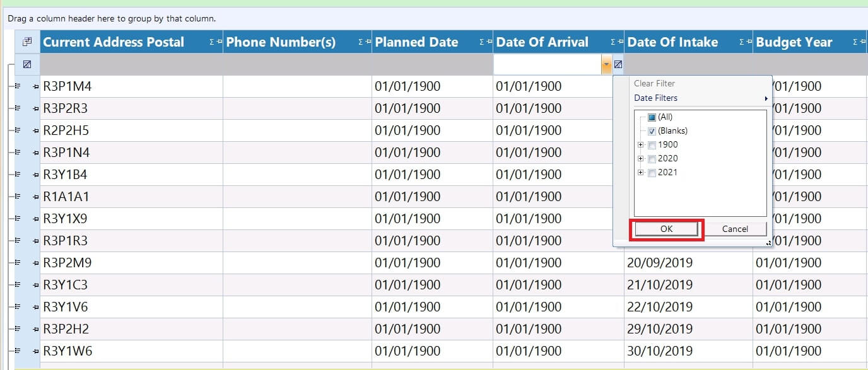Expand the 1900 year node
Viewport: 868px width, 370px height.
(641, 145)
